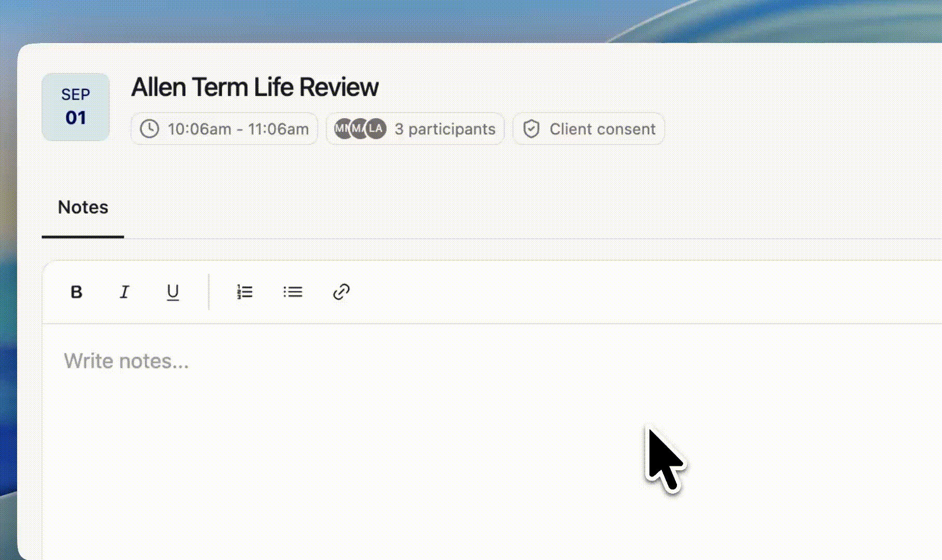Open the 10:06am - 11:06am time chip
The width and height of the screenshot is (942, 560).
pos(224,129)
